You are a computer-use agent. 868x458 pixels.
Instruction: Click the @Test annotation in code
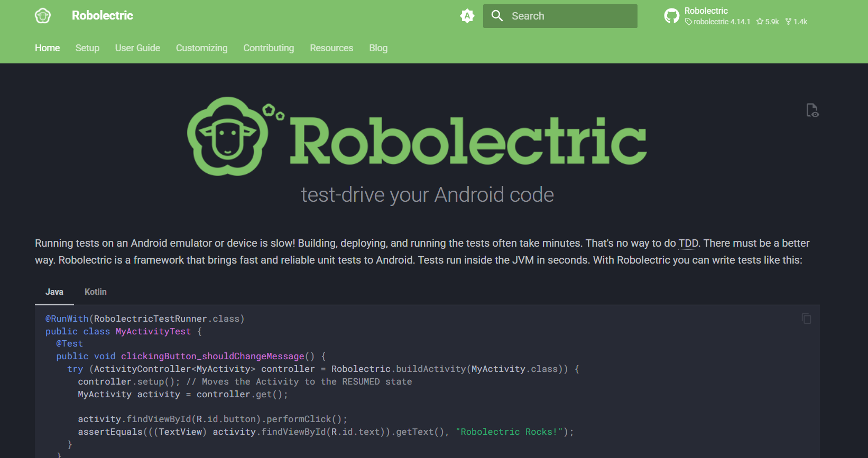(x=70, y=343)
